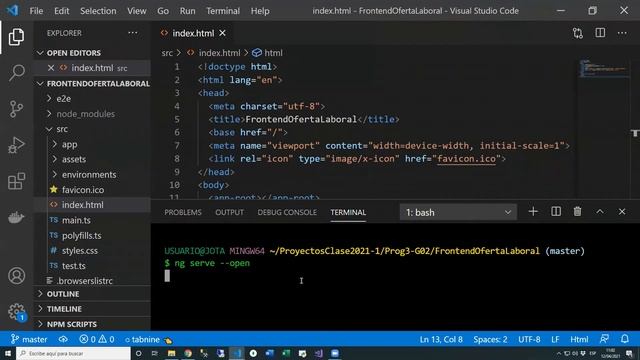
Task: Collapse the Open Editors section
Action: [x=73, y=53]
